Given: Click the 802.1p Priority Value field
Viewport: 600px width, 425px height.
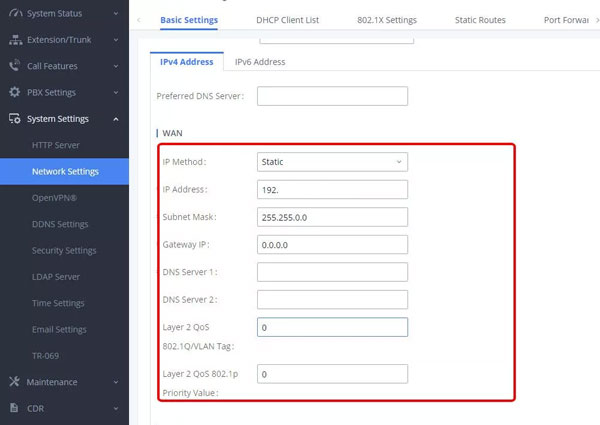Looking at the screenshot, I should [332, 374].
